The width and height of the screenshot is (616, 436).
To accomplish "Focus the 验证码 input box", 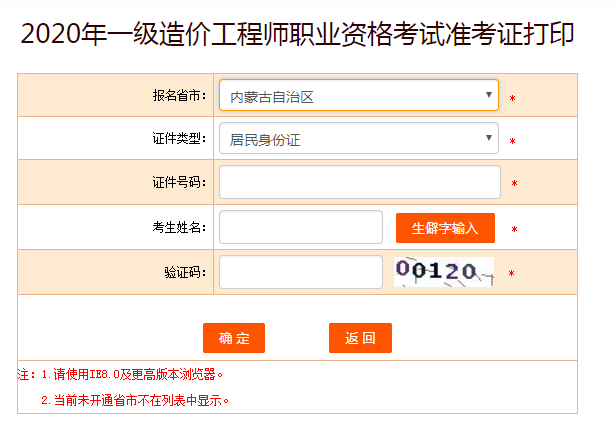I will pos(300,272).
